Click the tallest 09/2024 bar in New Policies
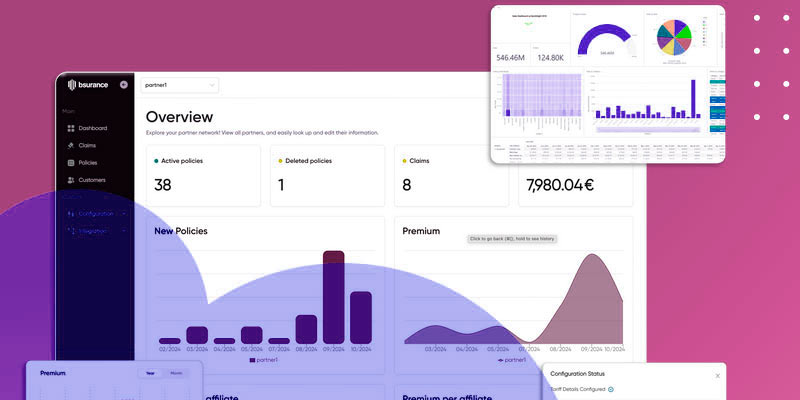The height and width of the screenshot is (400, 800). pyautogui.click(x=334, y=297)
